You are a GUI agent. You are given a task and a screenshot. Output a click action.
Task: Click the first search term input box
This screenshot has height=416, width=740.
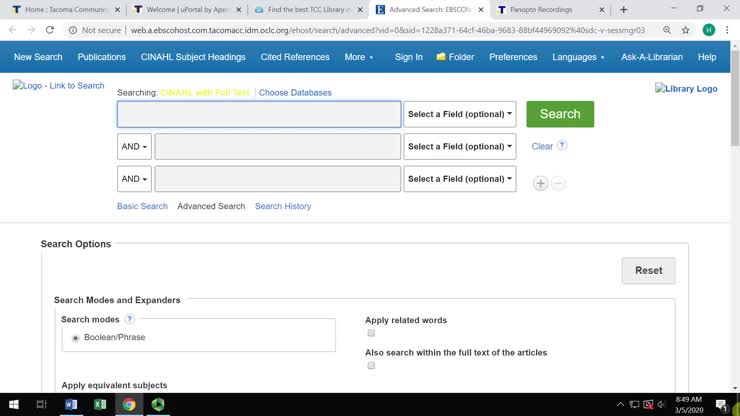(x=259, y=114)
